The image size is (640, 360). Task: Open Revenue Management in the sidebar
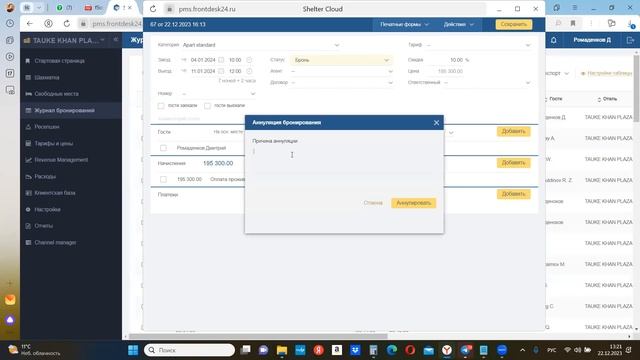click(61, 160)
